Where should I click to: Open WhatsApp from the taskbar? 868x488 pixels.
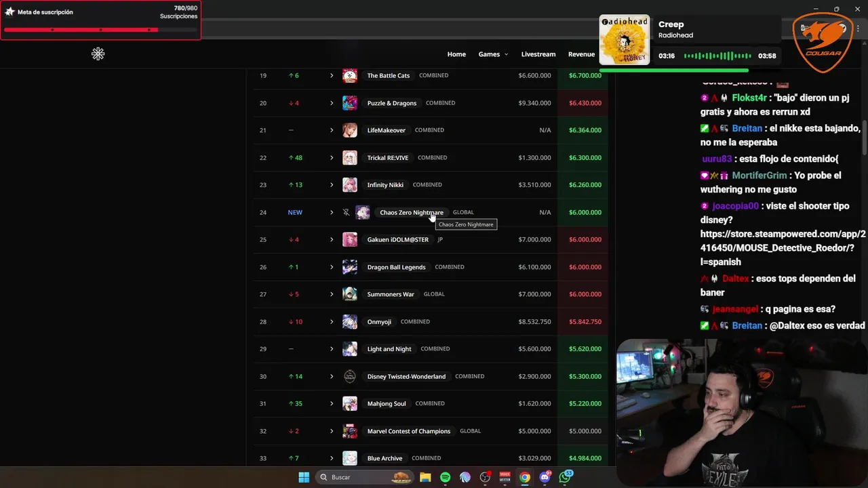click(x=565, y=477)
